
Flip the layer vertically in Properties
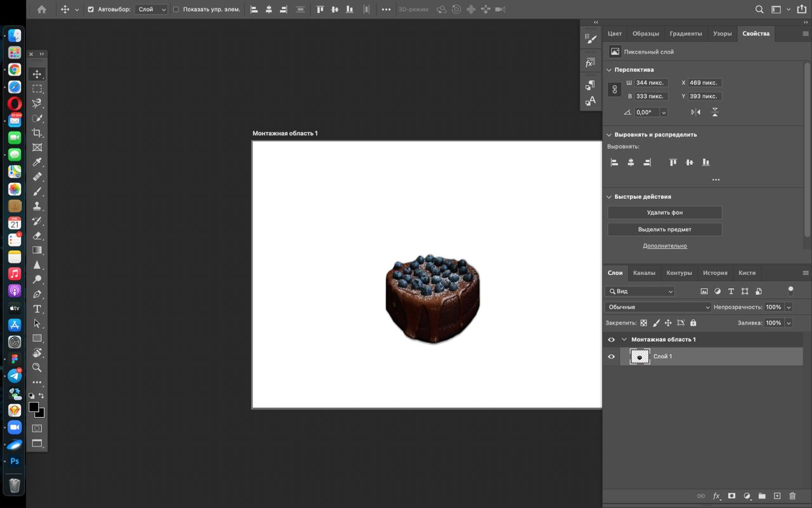[x=715, y=112]
